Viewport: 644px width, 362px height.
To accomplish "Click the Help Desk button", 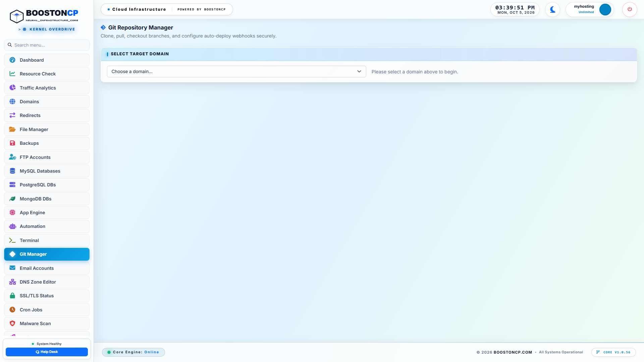I will coord(47,352).
